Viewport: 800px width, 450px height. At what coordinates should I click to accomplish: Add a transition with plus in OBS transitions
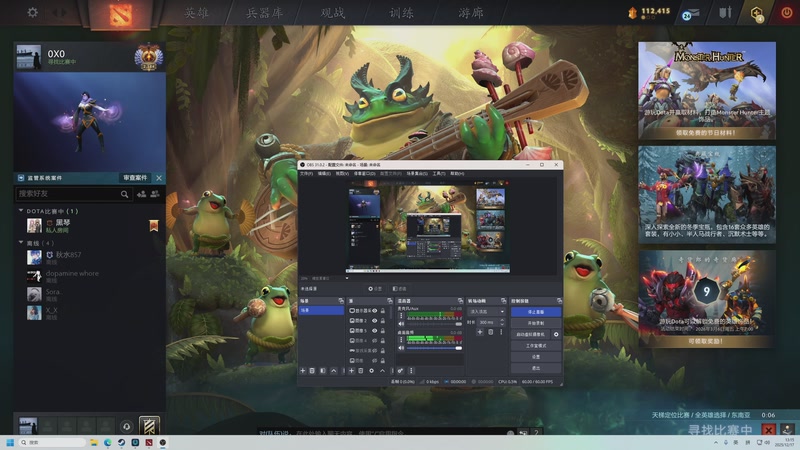[480, 332]
